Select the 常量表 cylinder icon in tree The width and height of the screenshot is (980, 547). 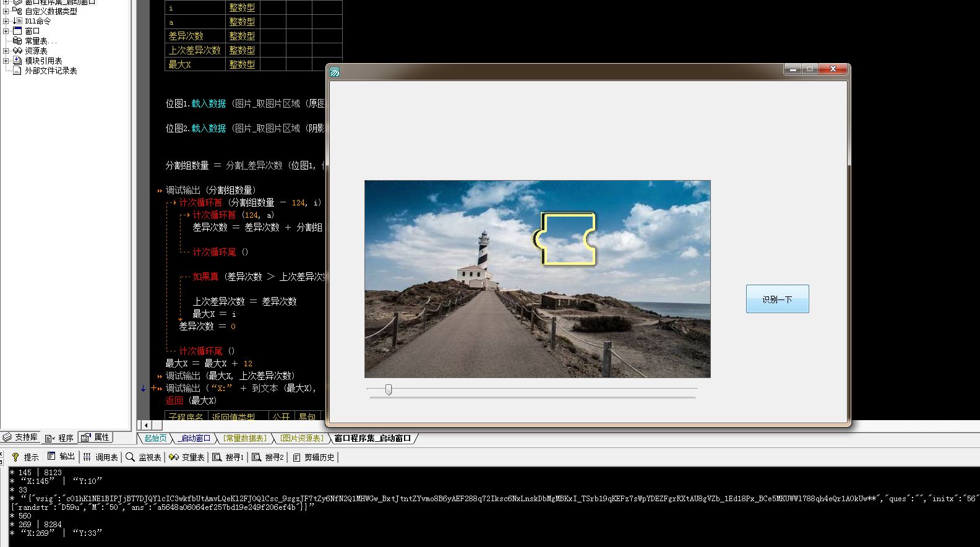pyautogui.click(x=17, y=41)
